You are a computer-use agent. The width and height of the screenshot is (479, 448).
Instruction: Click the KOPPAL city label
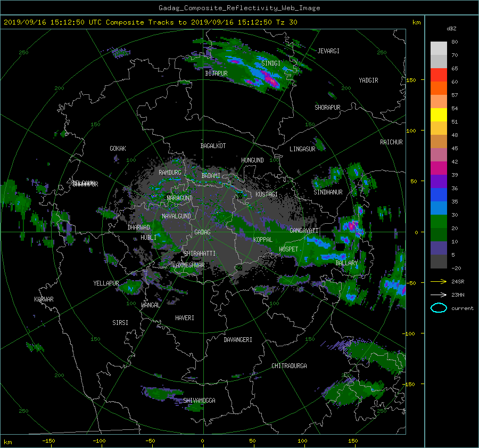tap(263, 240)
